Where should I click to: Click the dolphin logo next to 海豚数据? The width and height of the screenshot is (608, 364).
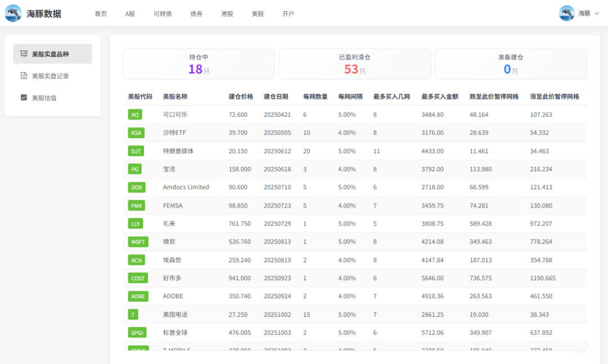click(13, 13)
